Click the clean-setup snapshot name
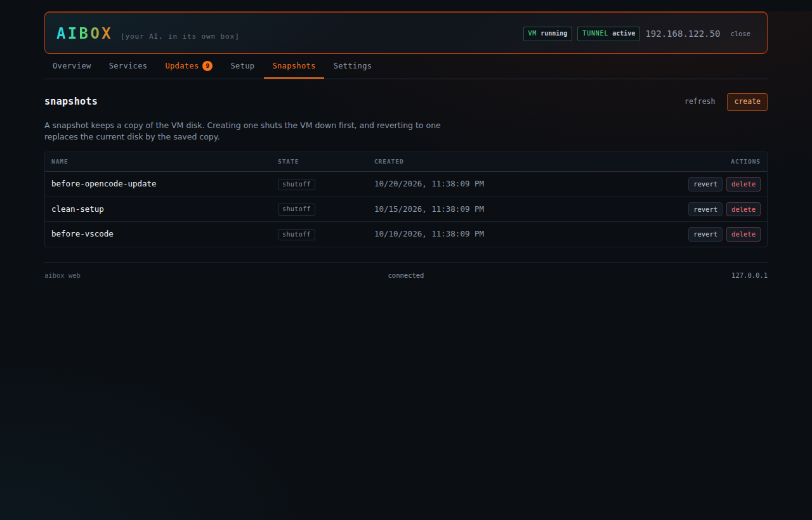Image resolution: width=812 pixels, height=520 pixels. (x=77, y=209)
